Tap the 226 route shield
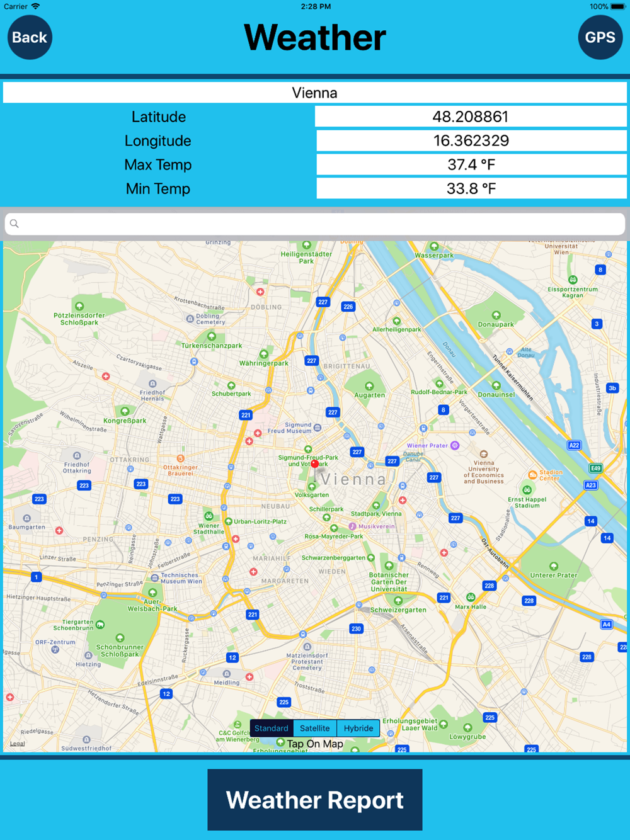The width and height of the screenshot is (630, 840). point(348,307)
